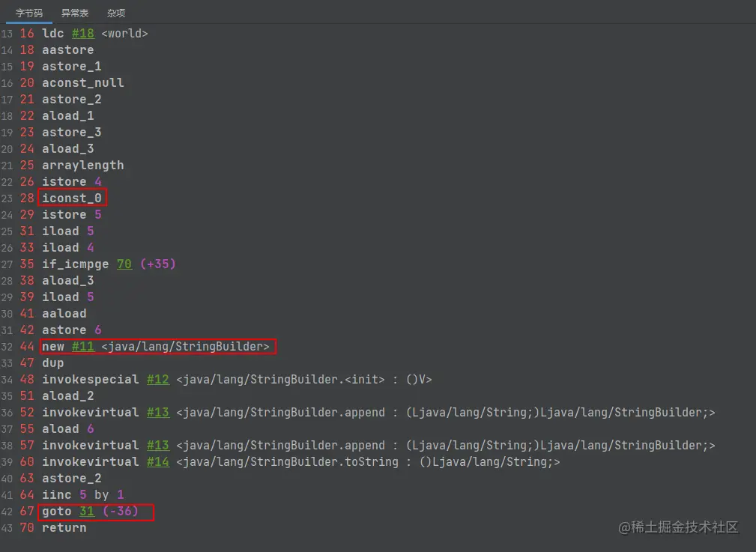Image resolution: width=756 pixels, height=552 pixels.
Task: Follow the #18 <world> constant link
Action: [82, 33]
